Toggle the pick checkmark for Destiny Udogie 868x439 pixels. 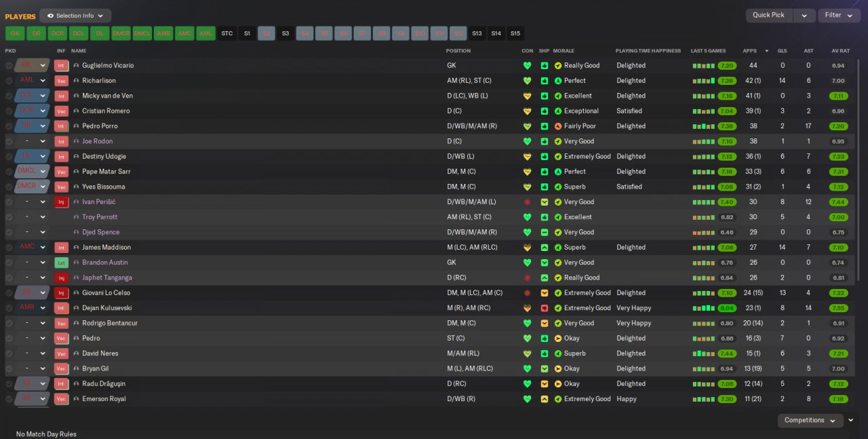coord(9,157)
